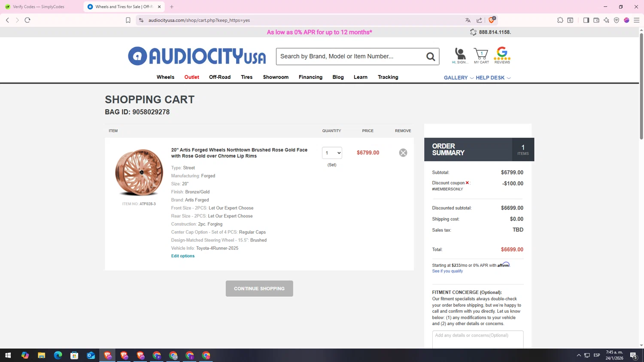Open Windows Start menu

[x=8, y=355]
